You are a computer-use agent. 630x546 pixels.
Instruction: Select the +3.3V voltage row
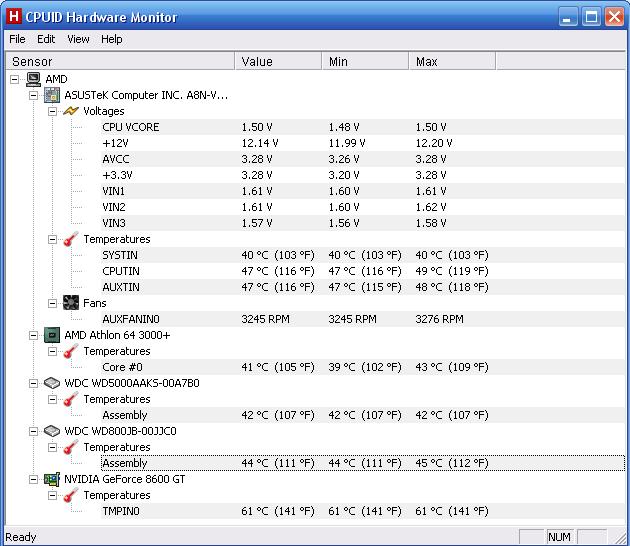(x=363, y=175)
